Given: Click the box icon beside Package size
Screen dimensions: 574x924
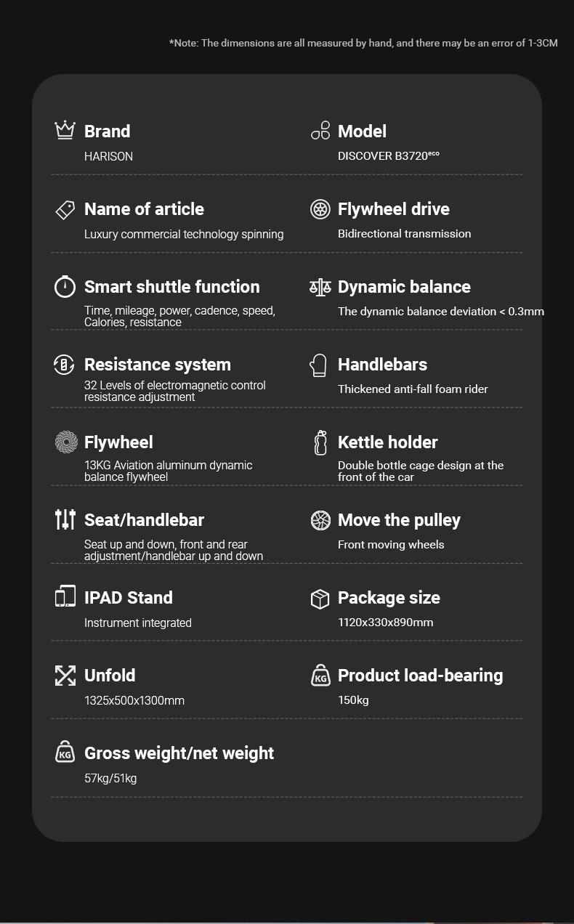Looking at the screenshot, I should [x=320, y=598].
